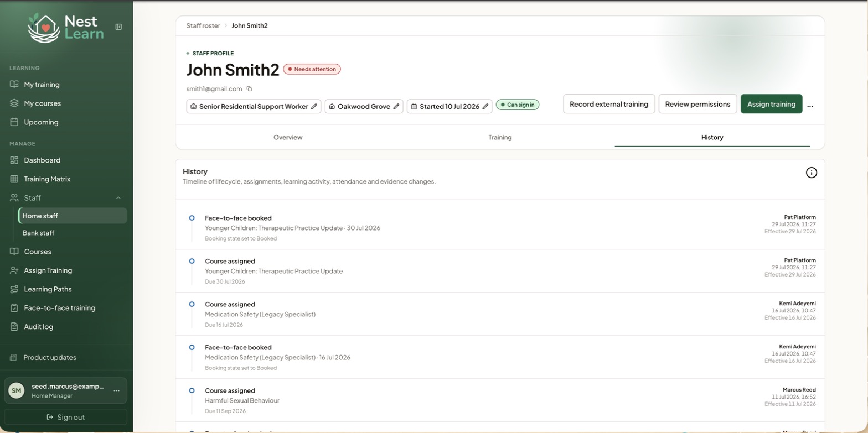868x433 pixels.
Task: Select Home staff in the sidebar
Action: [73, 216]
